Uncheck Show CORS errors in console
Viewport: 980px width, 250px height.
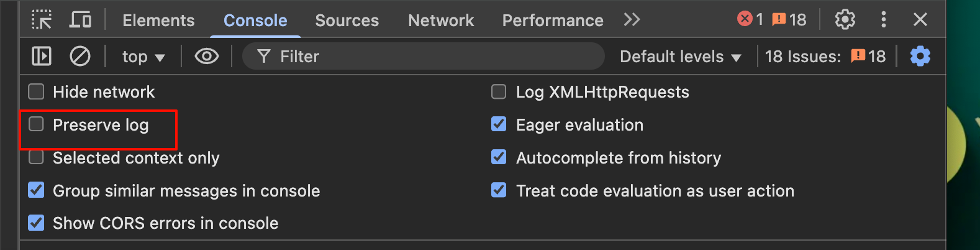pyautogui.click(x=37, y=223)
